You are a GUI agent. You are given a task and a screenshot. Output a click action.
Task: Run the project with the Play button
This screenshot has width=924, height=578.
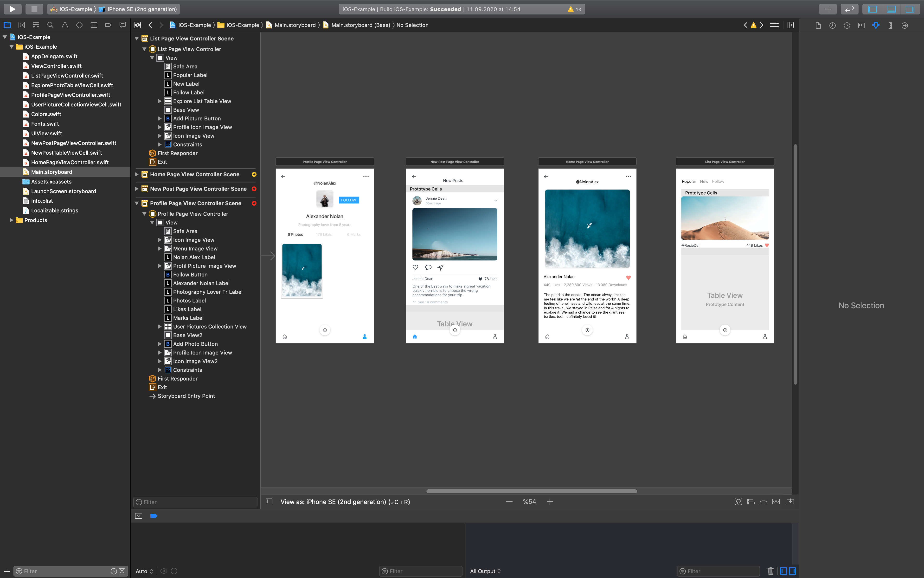coord(12,9)
